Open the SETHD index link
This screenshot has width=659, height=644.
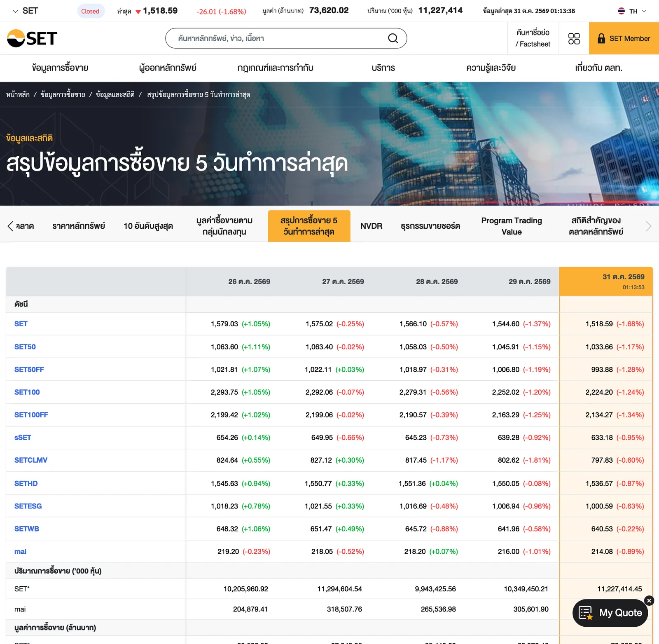pos(26,483)
